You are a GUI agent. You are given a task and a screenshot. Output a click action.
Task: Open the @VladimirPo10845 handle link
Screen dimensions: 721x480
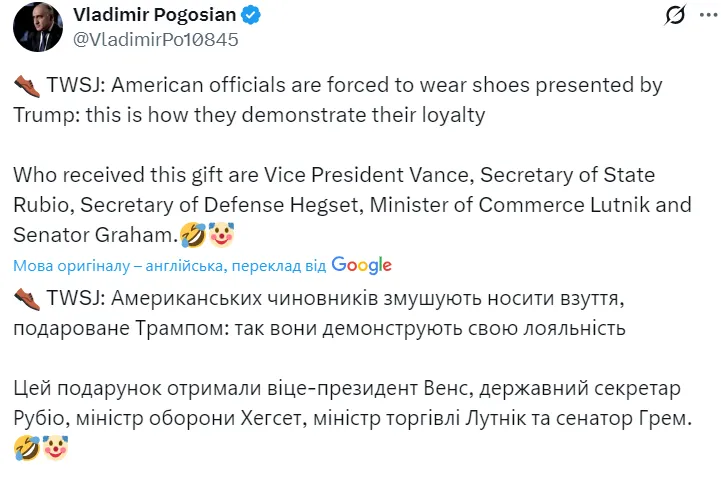coord(155,40)
